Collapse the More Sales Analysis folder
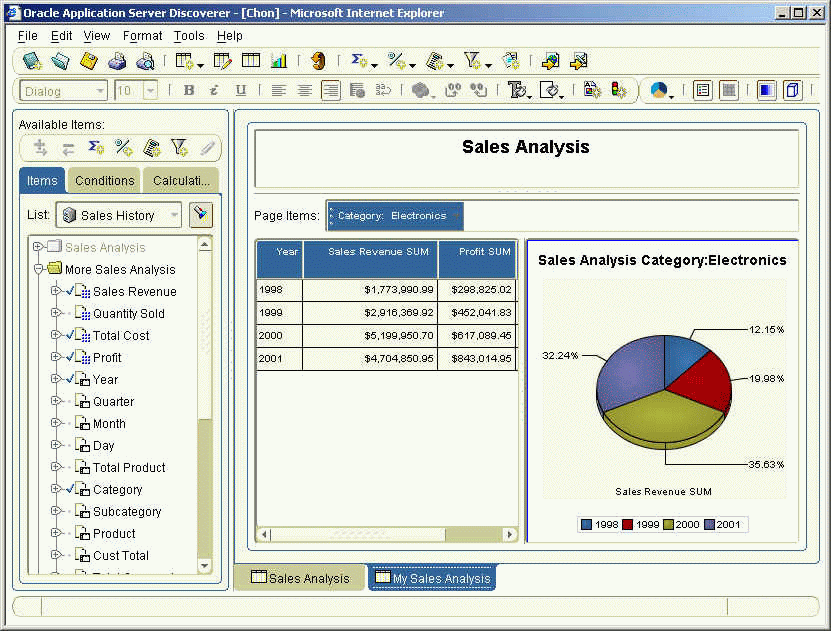 click(x=38, y=269)
